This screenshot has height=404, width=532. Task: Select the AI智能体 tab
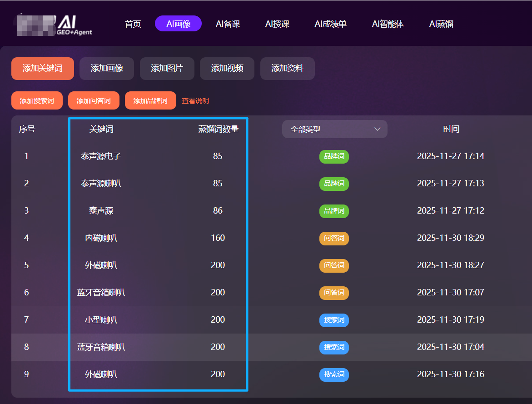tap(388, 24)
